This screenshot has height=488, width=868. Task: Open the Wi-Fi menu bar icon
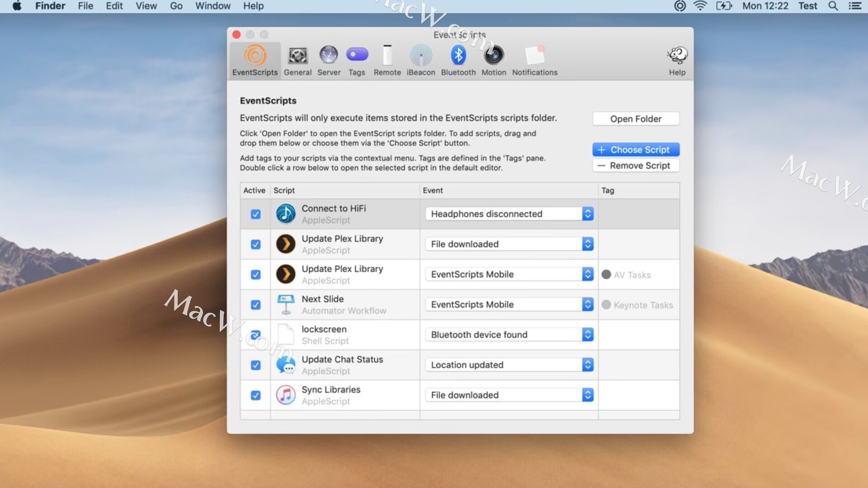point(700,6)
